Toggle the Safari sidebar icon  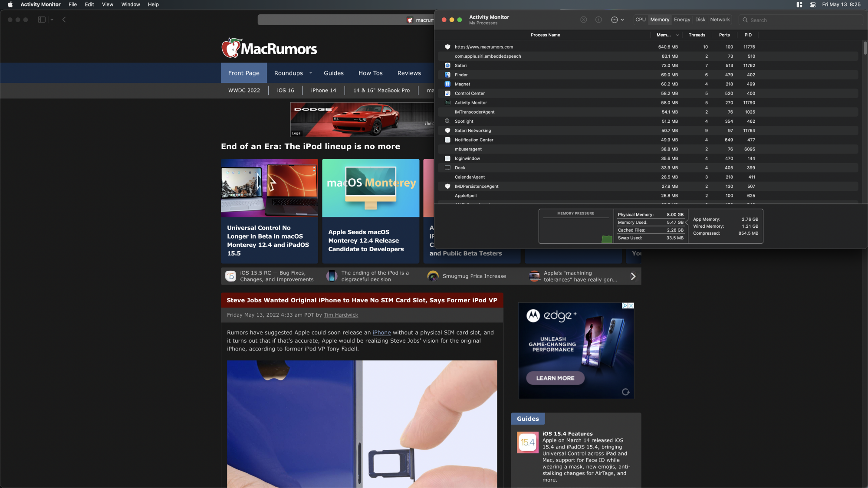click(42, 20)
